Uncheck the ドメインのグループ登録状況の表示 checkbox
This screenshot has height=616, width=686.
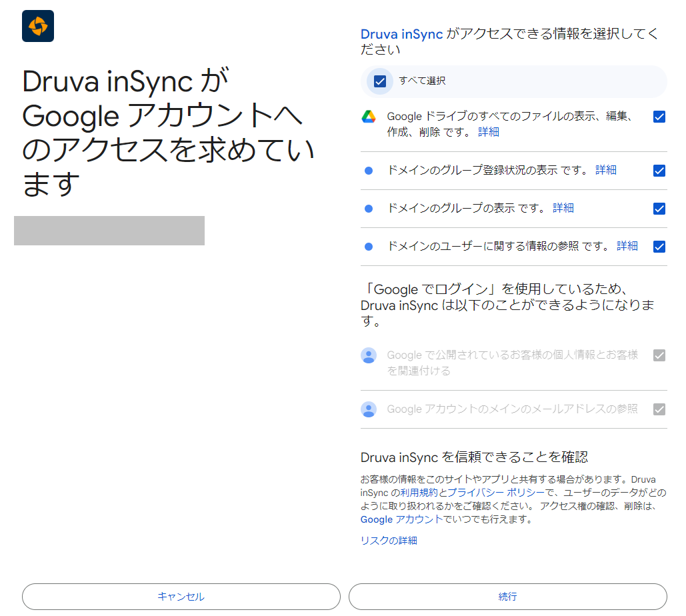tap(659, 171)
